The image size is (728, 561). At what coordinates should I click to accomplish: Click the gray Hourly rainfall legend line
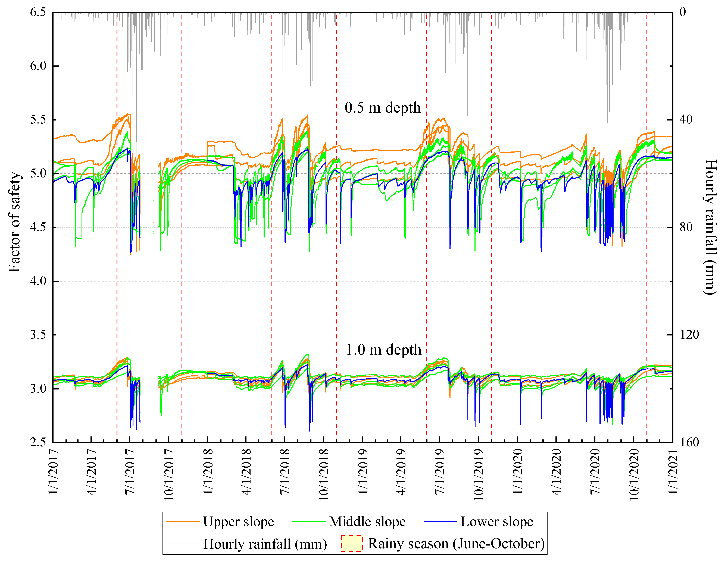pos(183,544)
